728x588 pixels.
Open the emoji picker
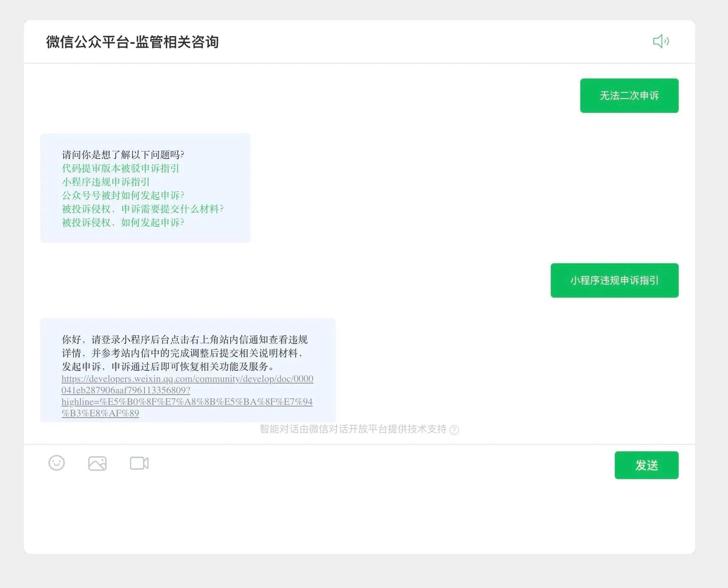(57, 463)
